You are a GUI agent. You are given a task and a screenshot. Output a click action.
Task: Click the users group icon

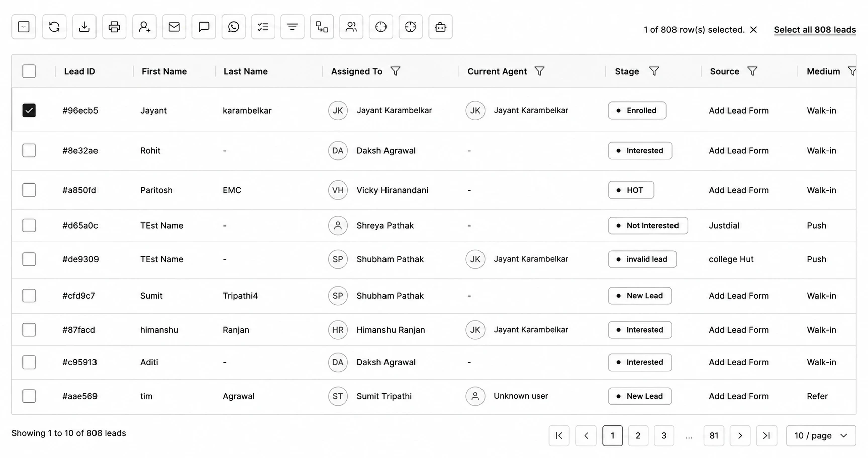pyautogui.click(x=351, y=27)
